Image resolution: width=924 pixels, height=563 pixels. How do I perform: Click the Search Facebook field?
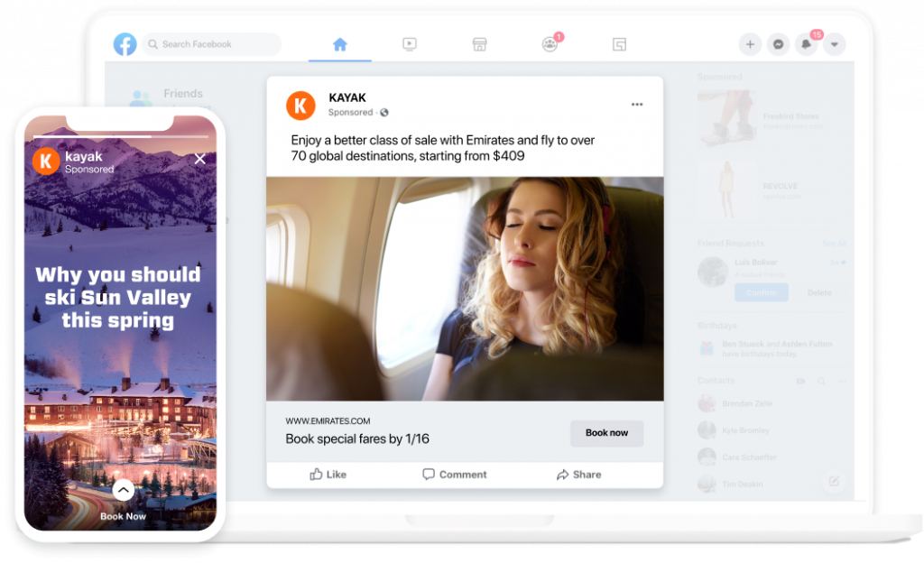click(212, 44)
